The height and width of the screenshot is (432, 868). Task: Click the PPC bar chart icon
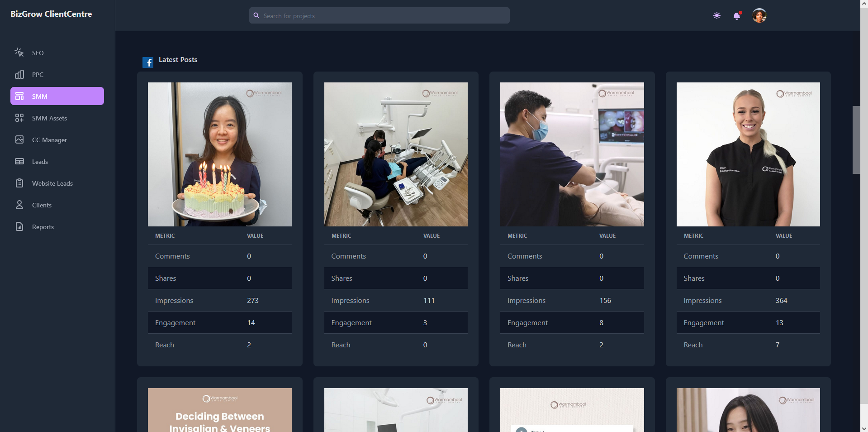tap(19, 74)
